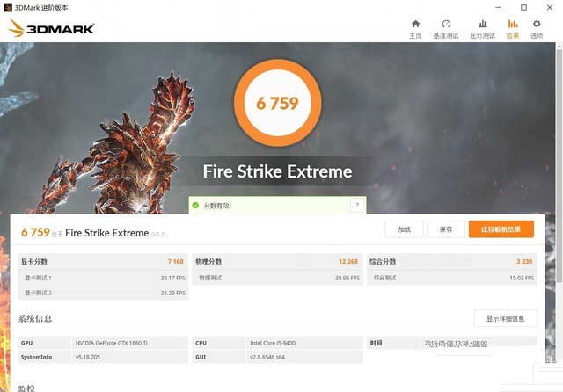Screen dimensions: 563x392
Task: Click the Load (加载) button
Action: pyautogui.click(x=405, y=229)
